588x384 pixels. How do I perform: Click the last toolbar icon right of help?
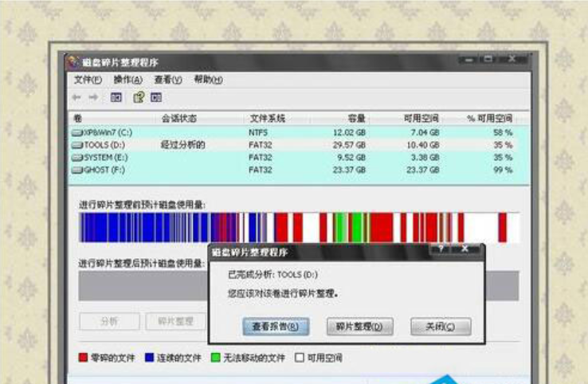point(156,97)
